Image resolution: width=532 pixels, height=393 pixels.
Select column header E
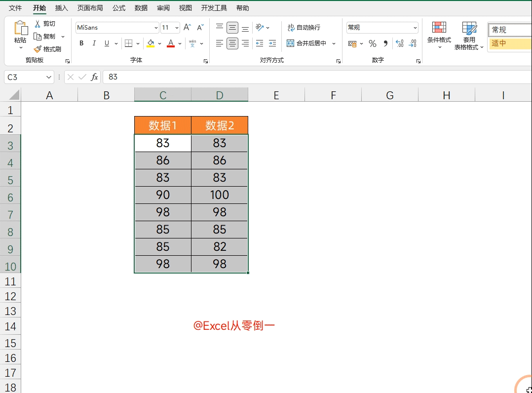coord(276,95)
